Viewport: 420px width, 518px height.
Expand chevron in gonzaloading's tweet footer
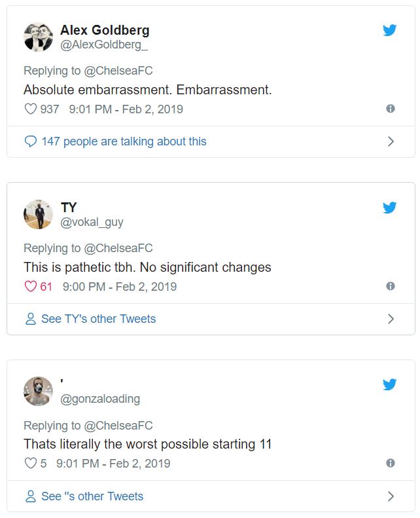point(391,496)
